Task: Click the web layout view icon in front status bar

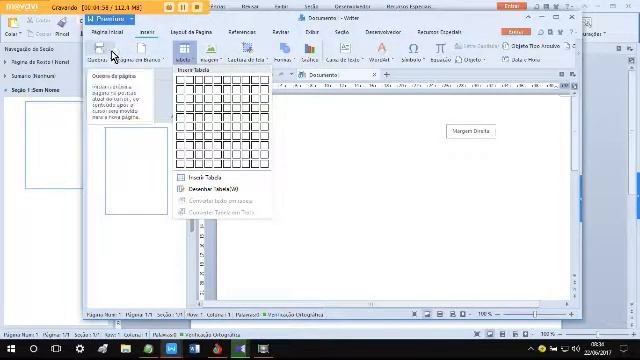Action: [452, 314]
